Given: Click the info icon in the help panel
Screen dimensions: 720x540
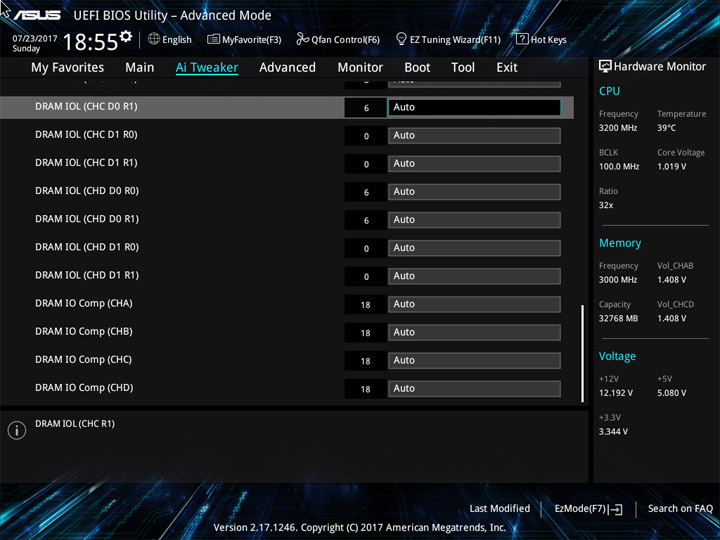Looking at the screenshot, I should click(x=17, y=430).
